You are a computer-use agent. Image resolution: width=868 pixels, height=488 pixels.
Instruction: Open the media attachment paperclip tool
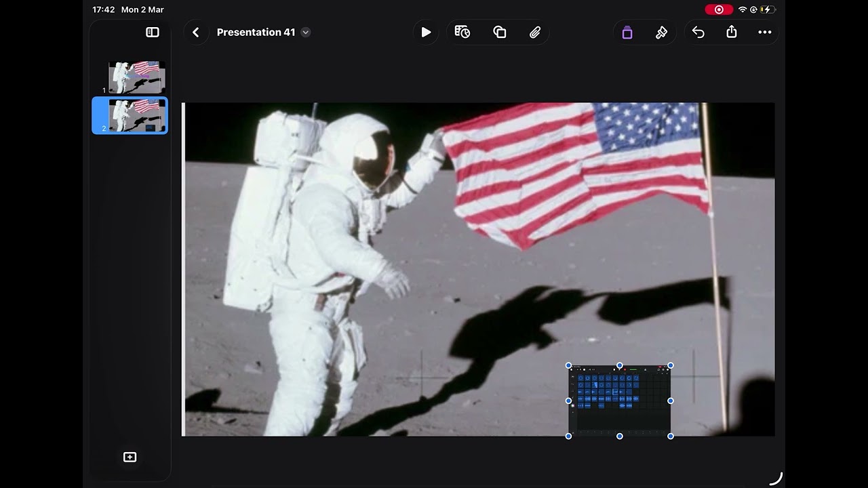535,32
